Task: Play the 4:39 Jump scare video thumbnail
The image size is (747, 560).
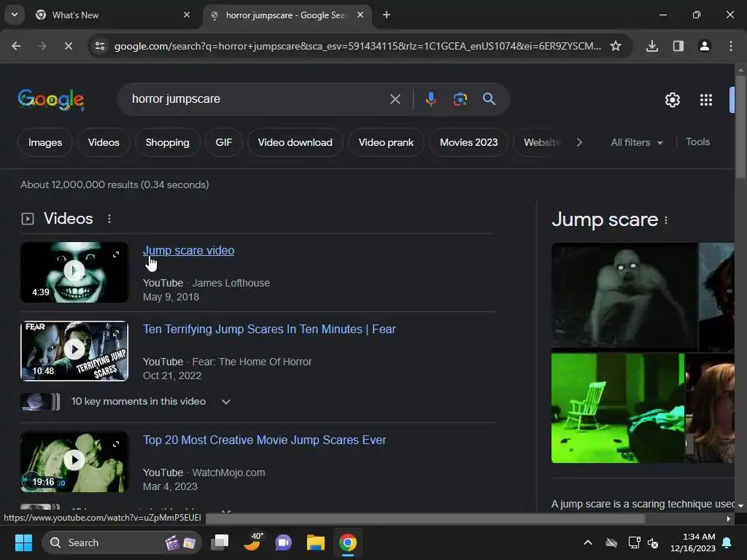Action: point(74,272)
